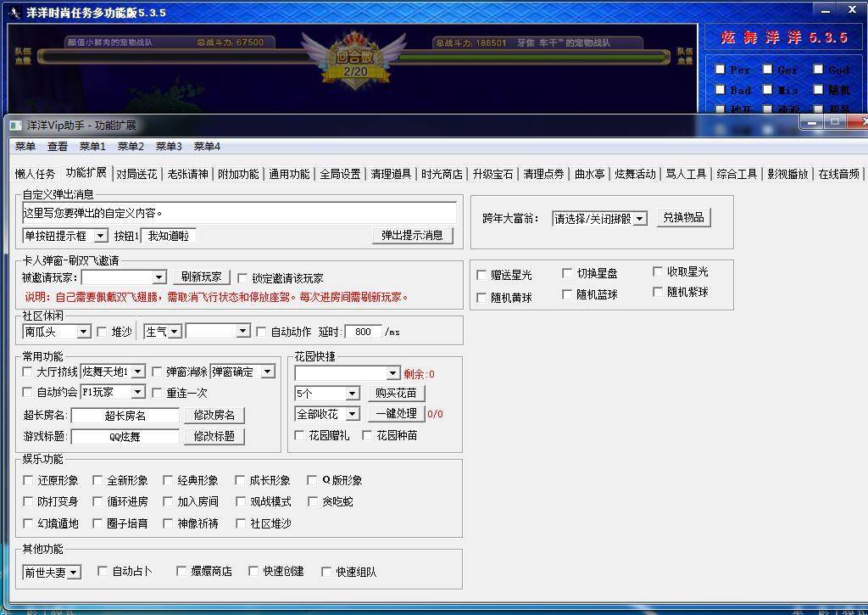
Task: Click the 兑换物品 button
Action: point(682,217)
